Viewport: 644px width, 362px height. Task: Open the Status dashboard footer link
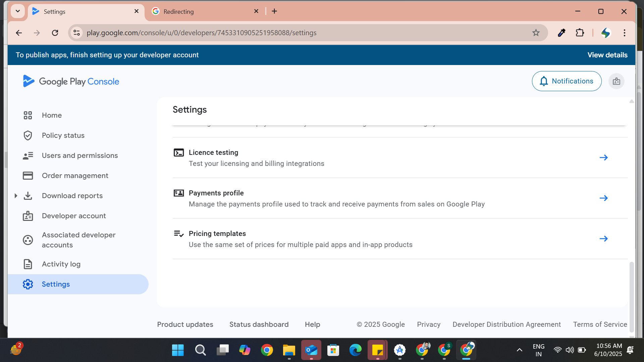click(x=259, y=324)
